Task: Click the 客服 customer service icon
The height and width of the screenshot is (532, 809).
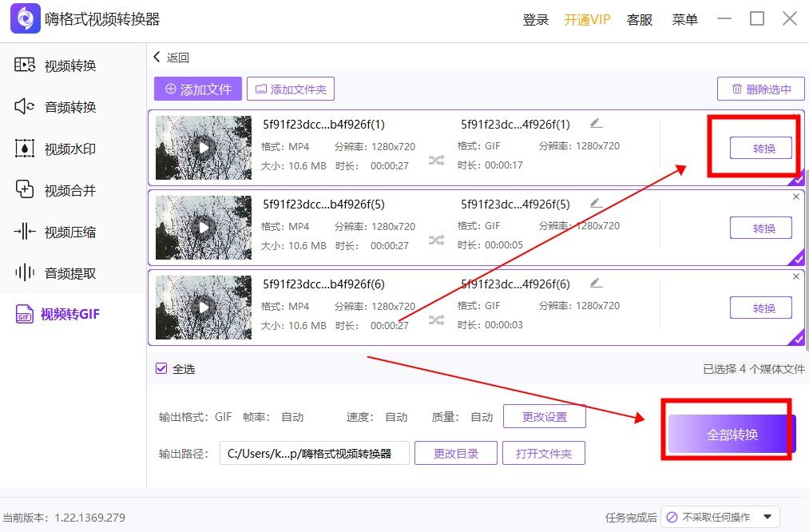Action: (639, 19)
